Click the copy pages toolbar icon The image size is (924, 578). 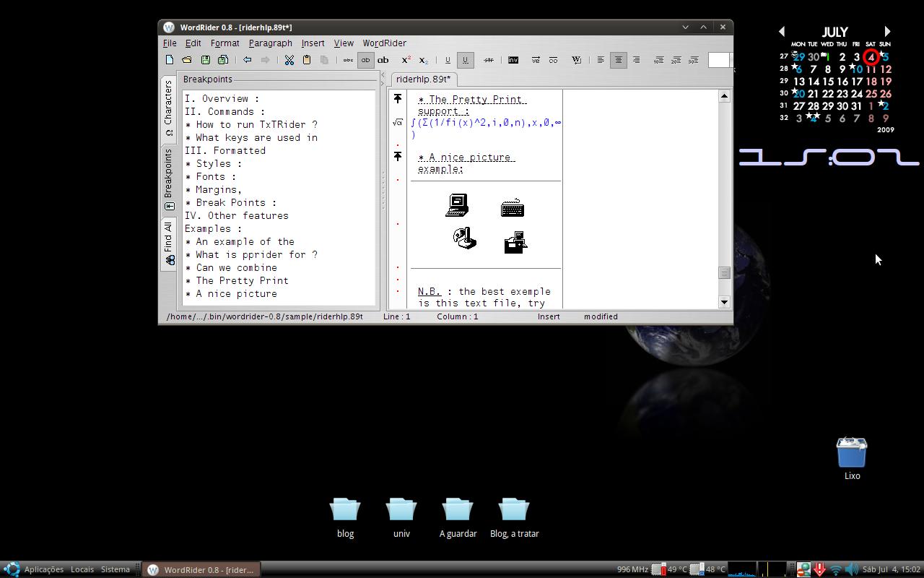click(x=324, y=60)
